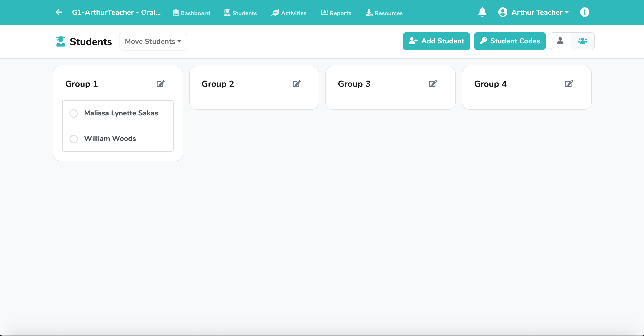Switch to single student view icon
Viewport: 644px width, 336px height.
coord(560,41)
